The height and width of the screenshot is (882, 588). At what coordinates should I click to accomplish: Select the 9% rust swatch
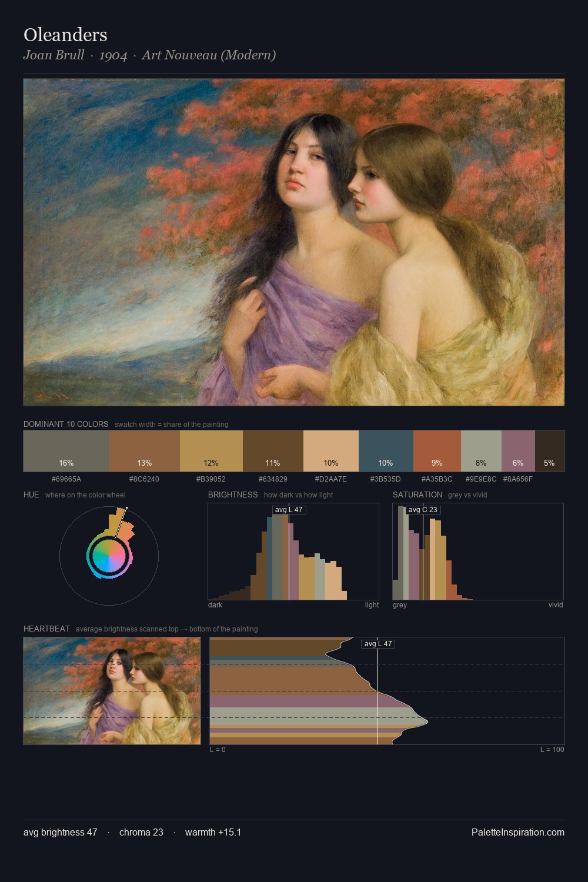pyautogui.click(x=437, y=451)
